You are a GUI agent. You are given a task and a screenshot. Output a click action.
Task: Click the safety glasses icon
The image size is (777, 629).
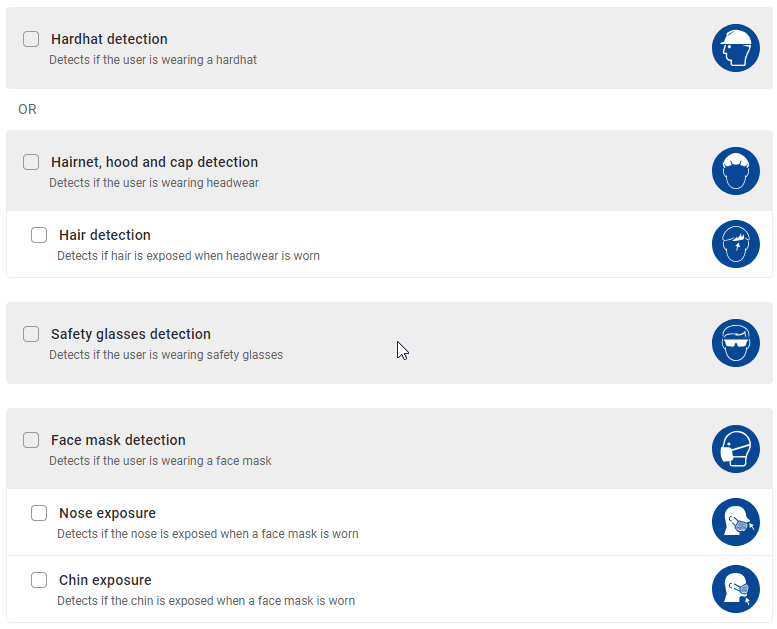[x=736, y=343]
